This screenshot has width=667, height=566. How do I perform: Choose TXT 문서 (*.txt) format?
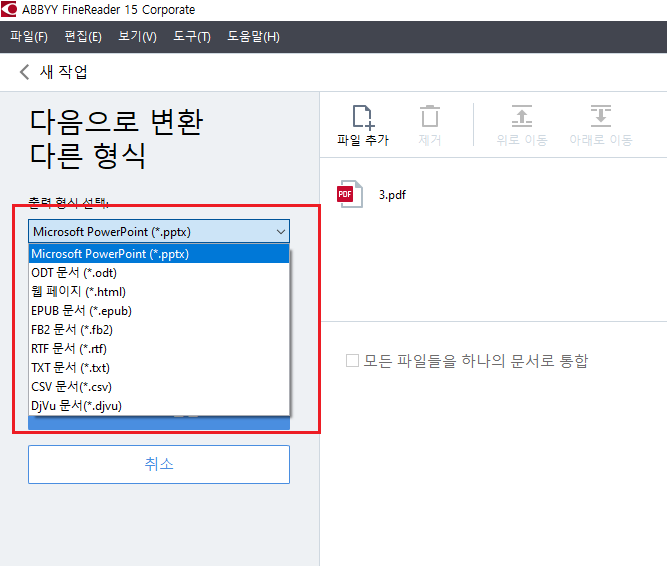pos(159,368)
